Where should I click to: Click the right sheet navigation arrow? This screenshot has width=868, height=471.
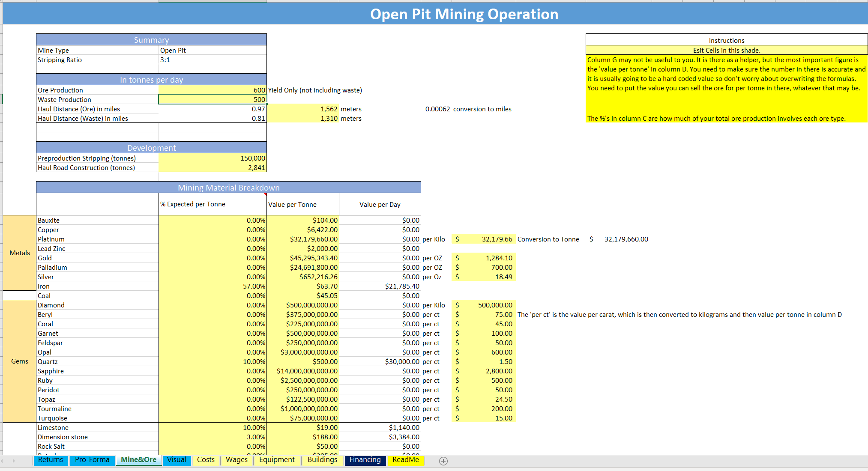(14, 460)
